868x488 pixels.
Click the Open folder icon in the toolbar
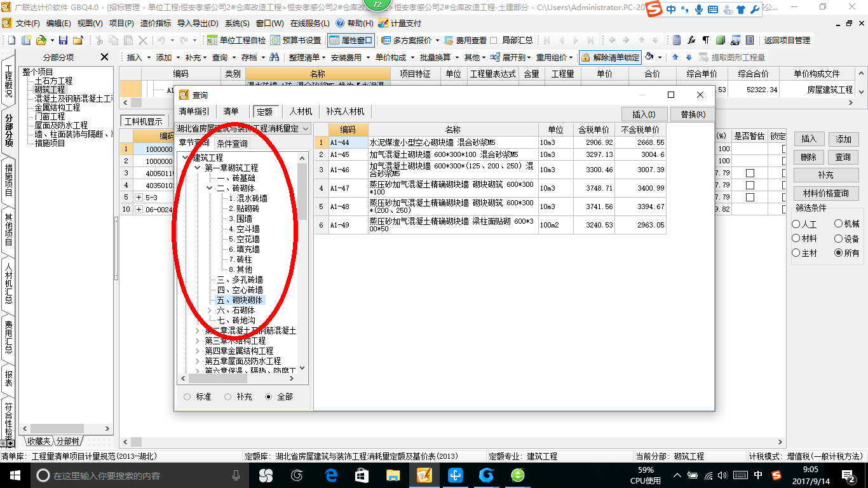pyautogui.click(x=41, y=40)
